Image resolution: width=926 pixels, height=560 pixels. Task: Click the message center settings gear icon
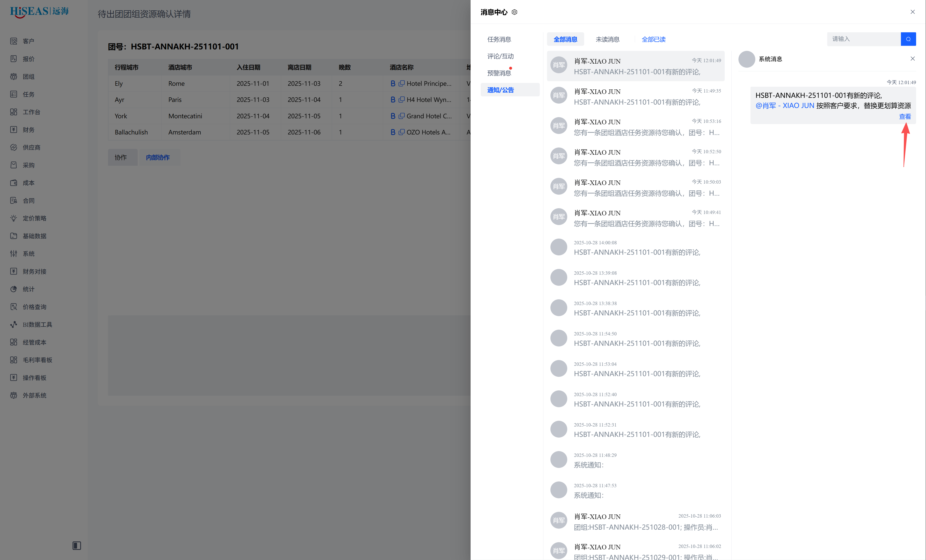coord(514,12)
